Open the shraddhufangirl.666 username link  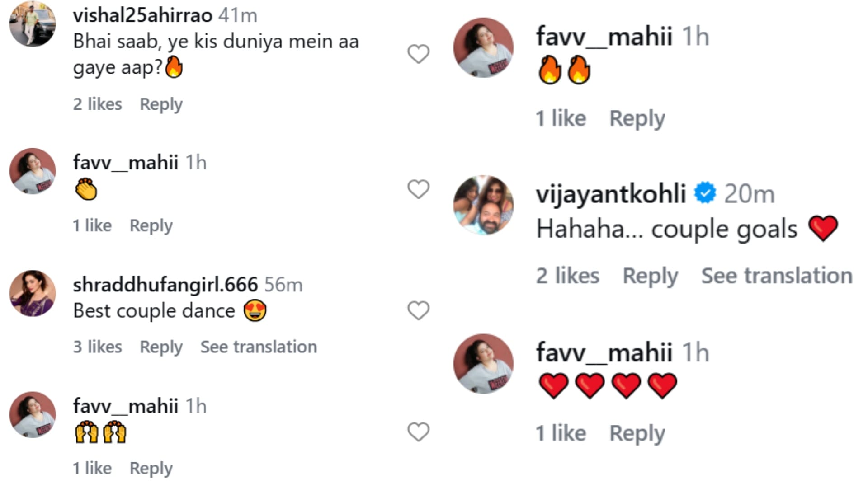tap(165, 285)
